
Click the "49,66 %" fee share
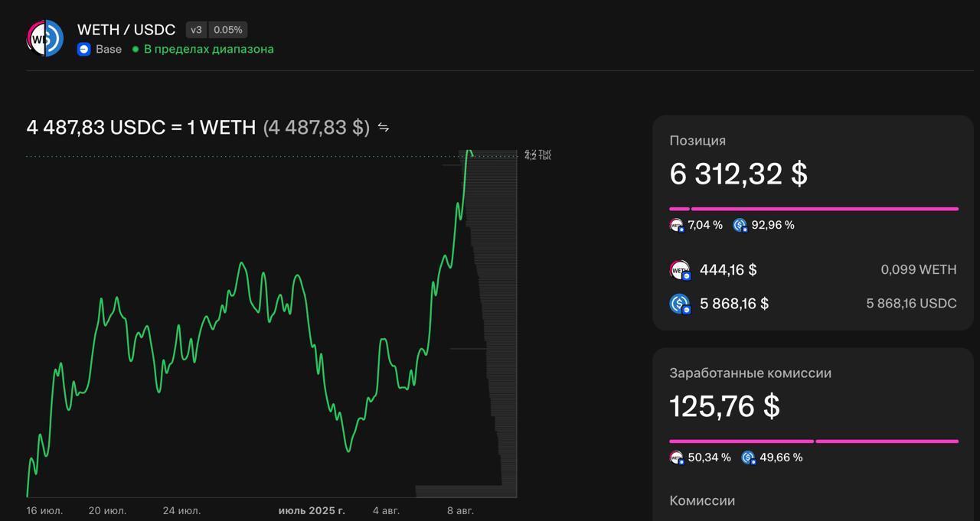(781, 458)
